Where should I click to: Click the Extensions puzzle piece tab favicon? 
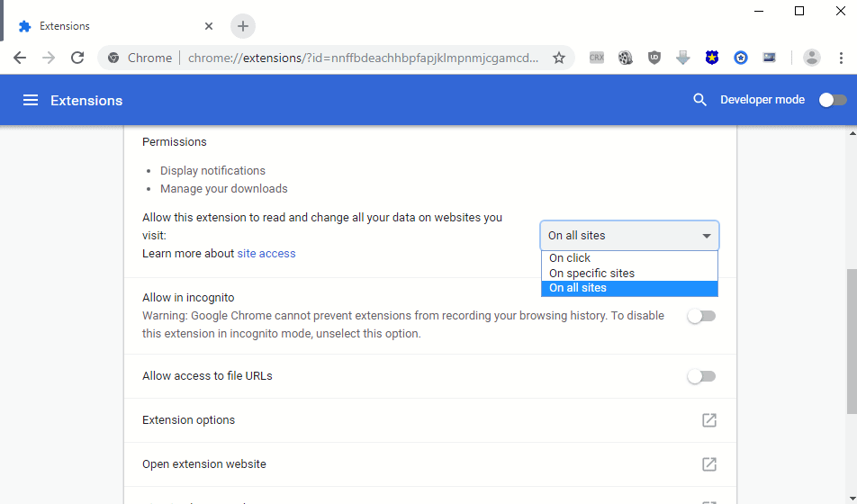[24, 26]
